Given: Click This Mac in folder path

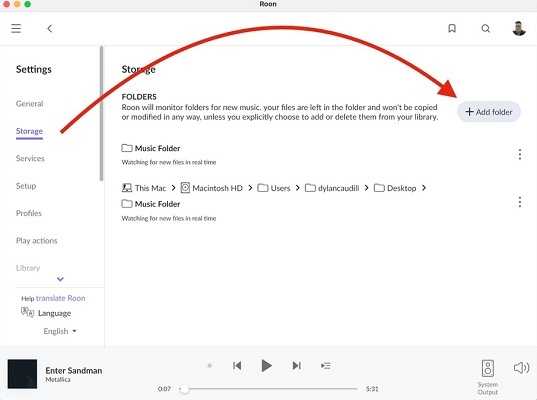Looking at the screenshot, I should [144, 188].
